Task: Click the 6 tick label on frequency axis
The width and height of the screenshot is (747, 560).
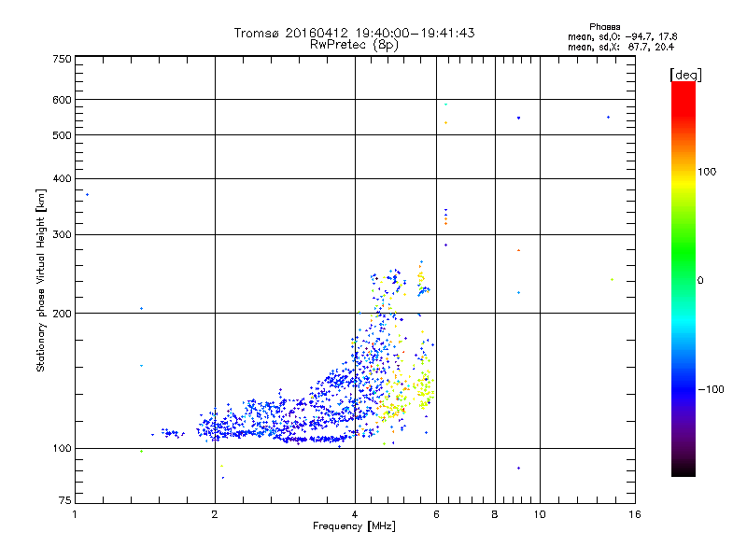Action: (x=436, y=514)
